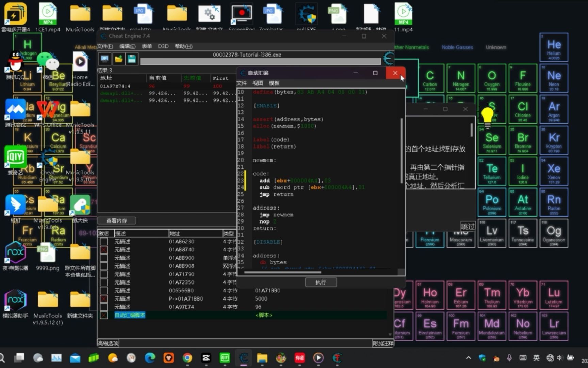Open the process selector icon in Cheat Engine
This screenshot has height=368, width=588.
pos(104,59)
